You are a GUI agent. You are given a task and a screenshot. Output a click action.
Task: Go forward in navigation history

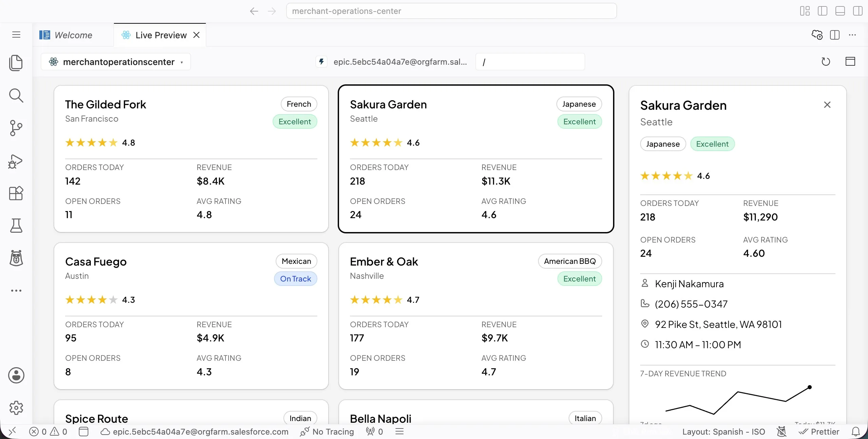click(272, 11)
